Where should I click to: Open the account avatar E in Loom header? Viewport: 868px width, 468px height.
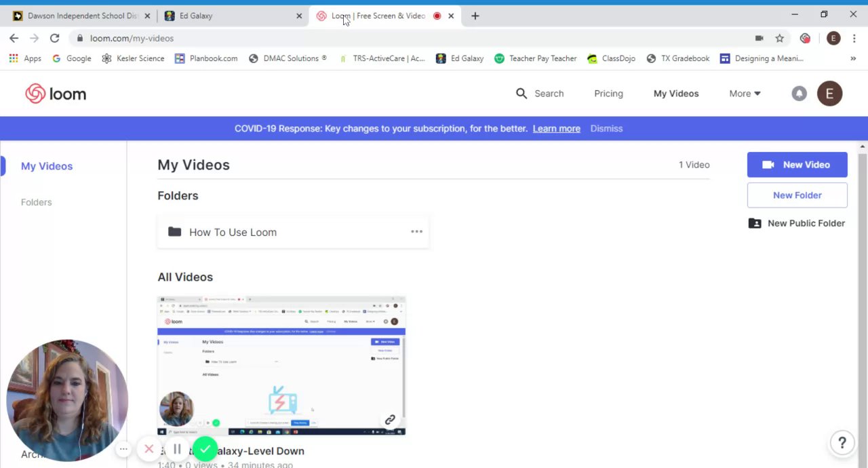(829, 94)
